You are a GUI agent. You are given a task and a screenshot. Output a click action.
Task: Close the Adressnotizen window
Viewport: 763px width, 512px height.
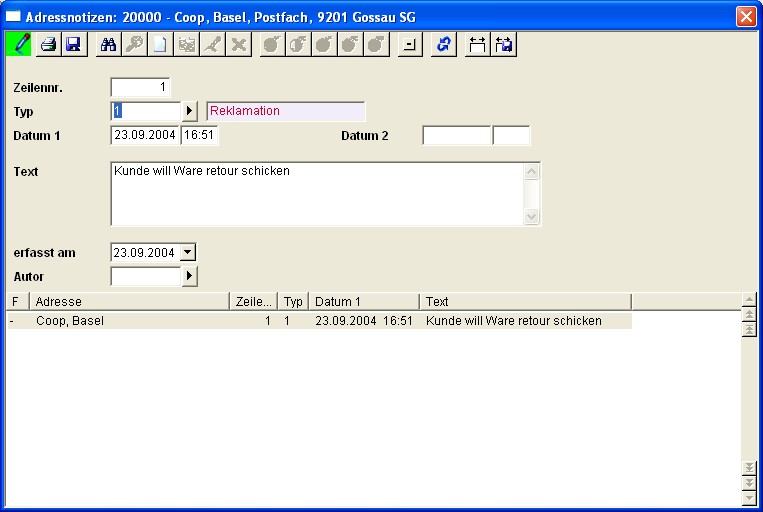746,17
